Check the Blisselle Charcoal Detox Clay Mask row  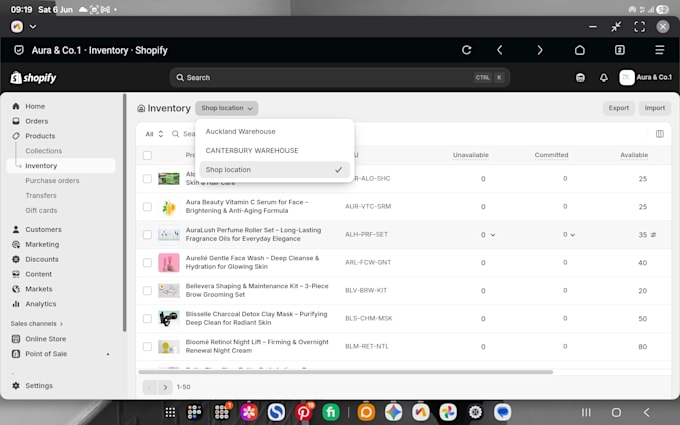tap(147, 319)
